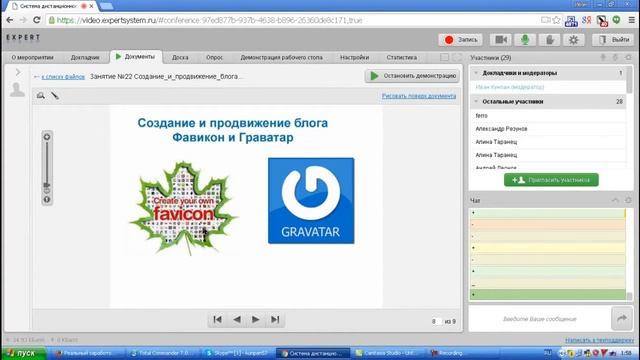Collapse the chat panel with the chevron
Image resolution: width=640 pixels, height=360 pixels.
[x=615, y=200]
